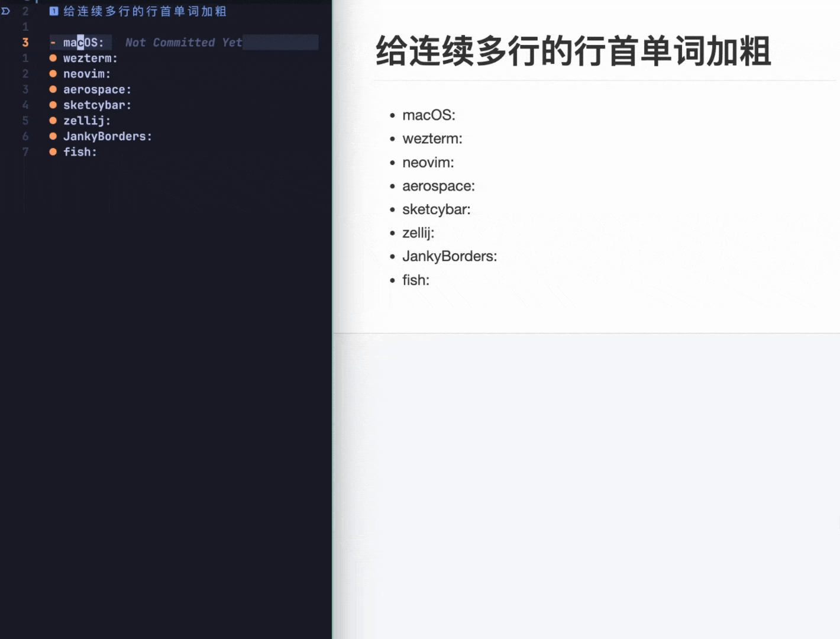The width and height of the screenshot is (840, 639).
Task: Click the dash marker before macOS:
Action: pyautogui.click(x=53, y=43)
